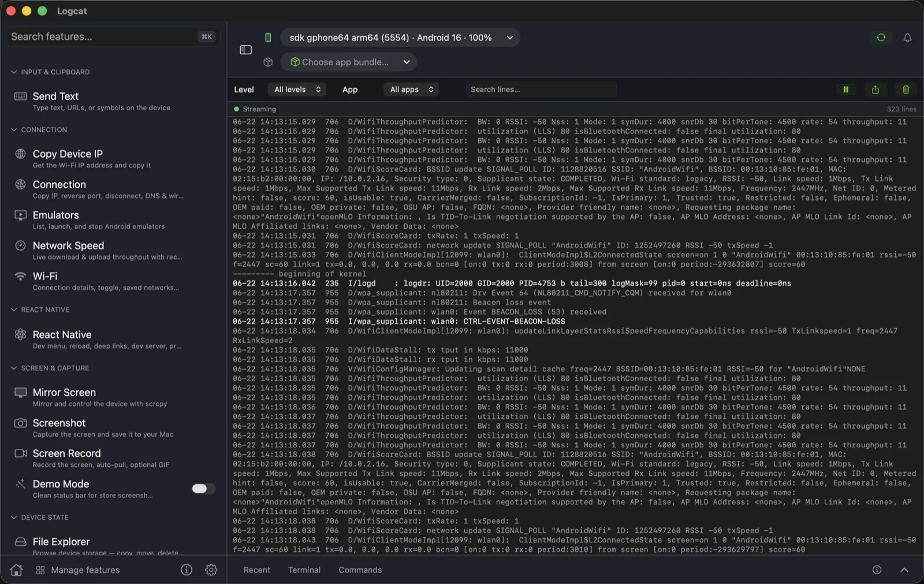Open notifications bell icon
Screen dimensions: 924x584
click(907, 38)
